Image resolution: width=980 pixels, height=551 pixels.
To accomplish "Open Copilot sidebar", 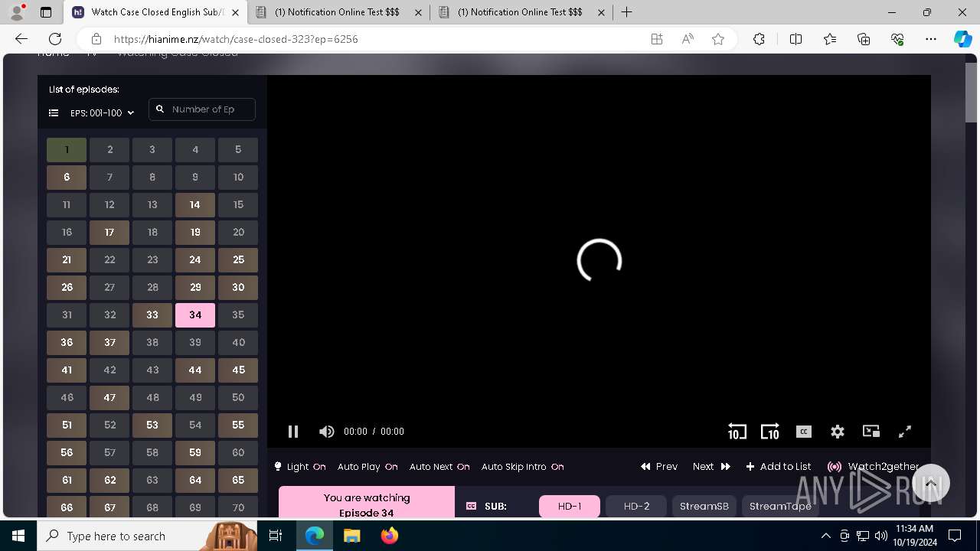I will [962, 39].
